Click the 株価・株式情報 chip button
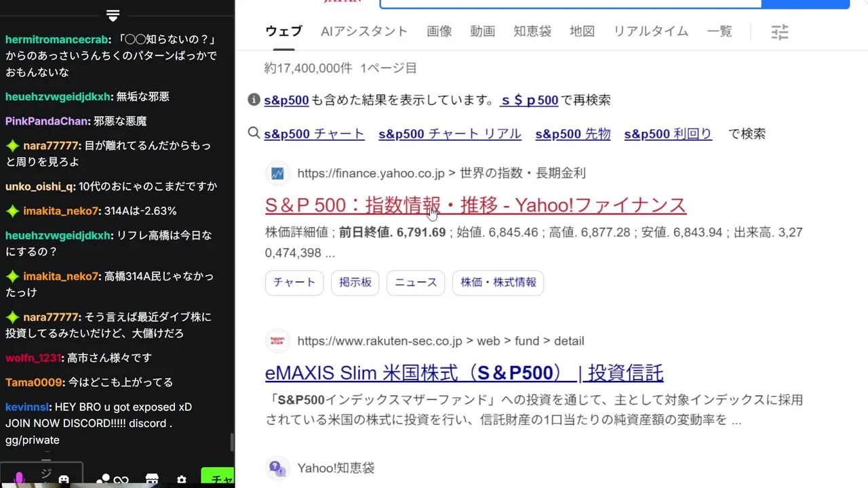This screenshot has height=488, width=868. (x=498, y=283)
